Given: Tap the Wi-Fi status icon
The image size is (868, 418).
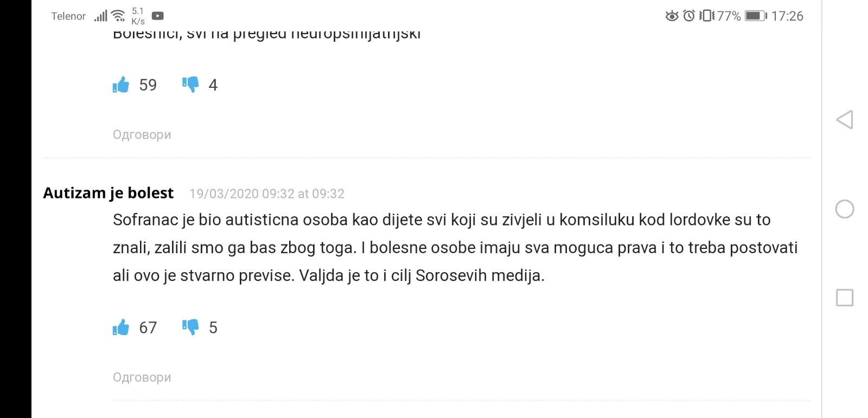Looking at the screenshot, I should [x=118, y=16].
